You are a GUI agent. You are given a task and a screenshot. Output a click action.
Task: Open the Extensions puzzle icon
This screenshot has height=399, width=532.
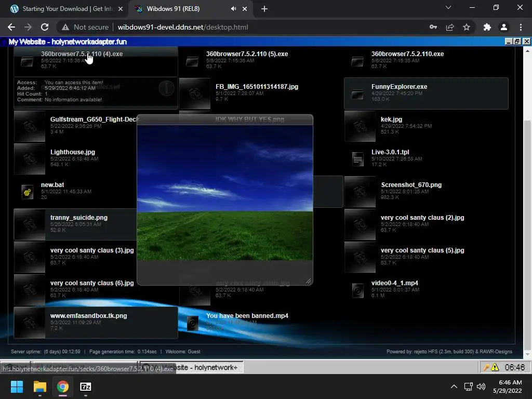[x=487, y=27]
